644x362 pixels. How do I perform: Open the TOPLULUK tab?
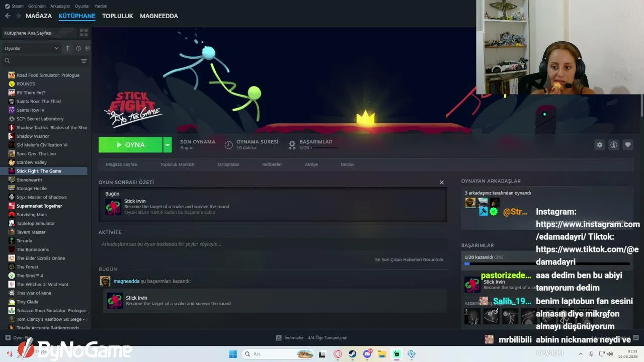(118, 16)
